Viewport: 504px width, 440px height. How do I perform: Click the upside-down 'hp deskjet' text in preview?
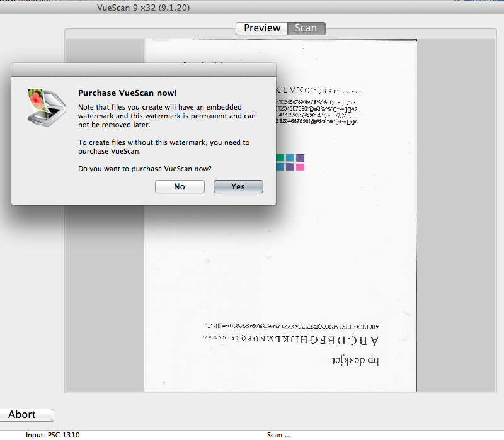tap(355, 359)
